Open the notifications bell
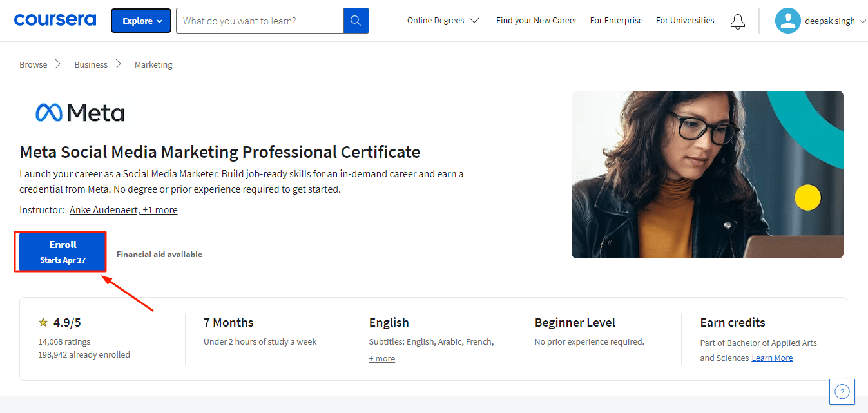 click(x=737, y=21)
